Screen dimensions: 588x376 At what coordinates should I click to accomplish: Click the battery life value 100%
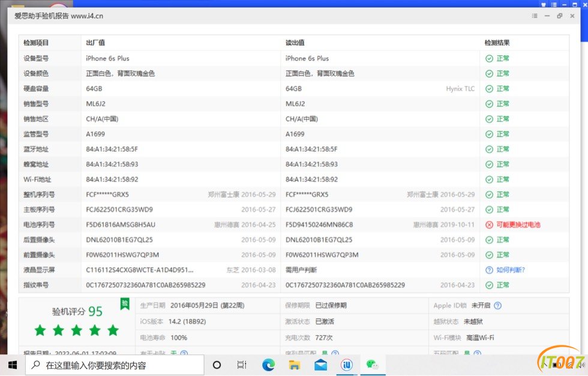(x=179, y=338)
